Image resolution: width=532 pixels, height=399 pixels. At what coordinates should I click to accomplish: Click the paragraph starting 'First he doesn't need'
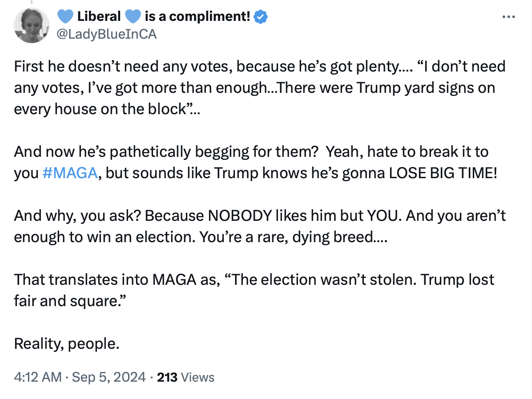click(x=260, y=88)
